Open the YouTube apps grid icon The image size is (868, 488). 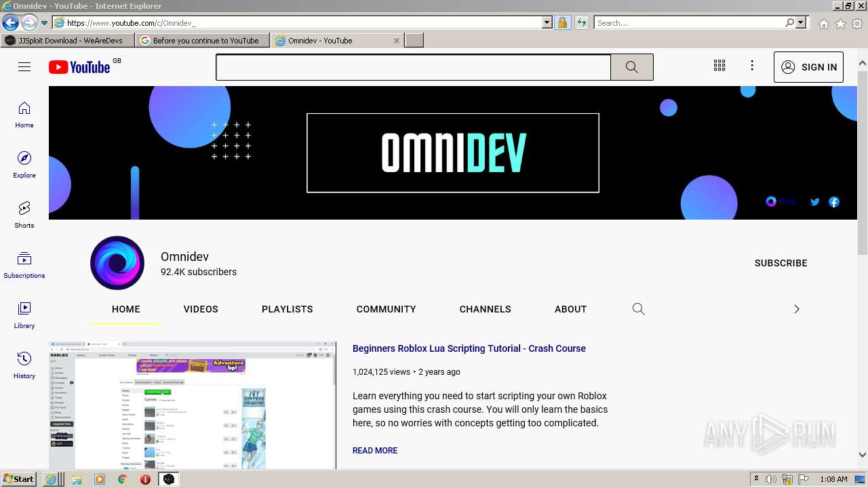pos(719,66)
